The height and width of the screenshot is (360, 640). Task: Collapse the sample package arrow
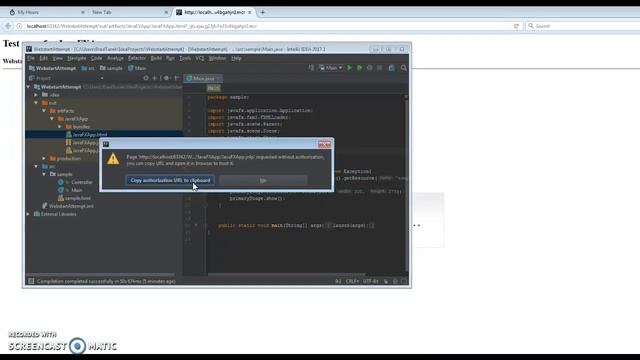pyautogui.click(x=44, y=174)
